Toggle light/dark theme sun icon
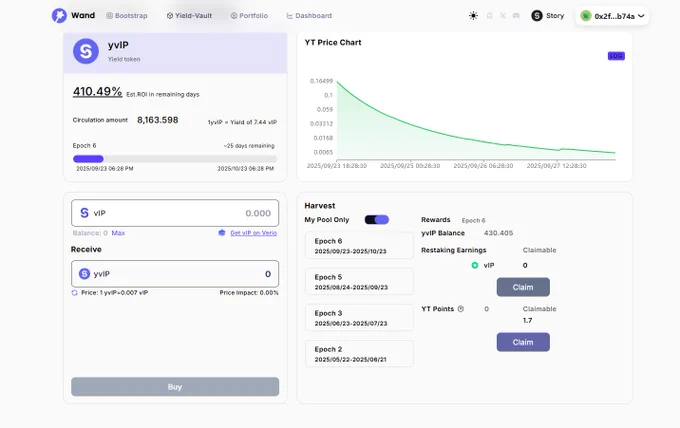The image size is (680, 428). tap(473, 16)
